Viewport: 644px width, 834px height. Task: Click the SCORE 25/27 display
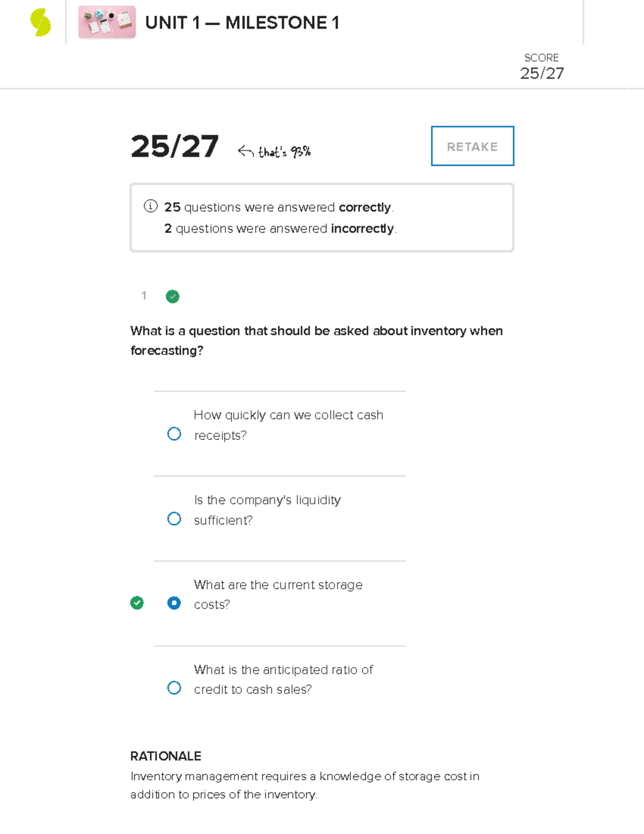[542, 66]
